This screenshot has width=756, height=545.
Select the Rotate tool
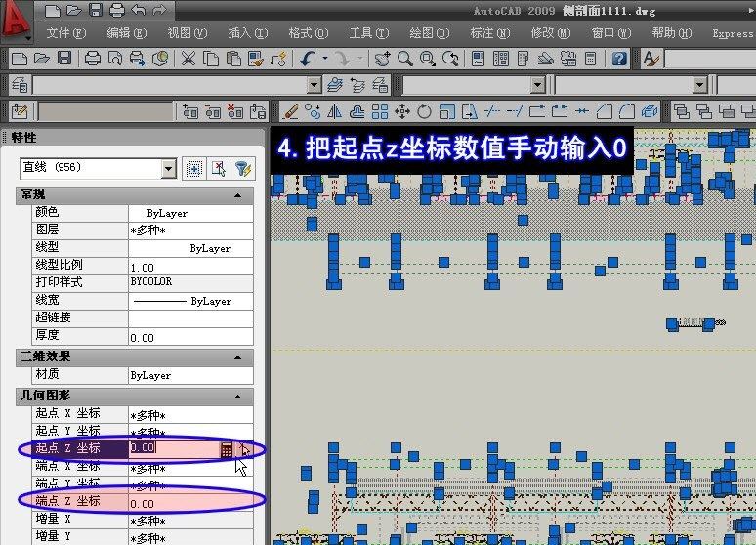[x=424, y=111]
